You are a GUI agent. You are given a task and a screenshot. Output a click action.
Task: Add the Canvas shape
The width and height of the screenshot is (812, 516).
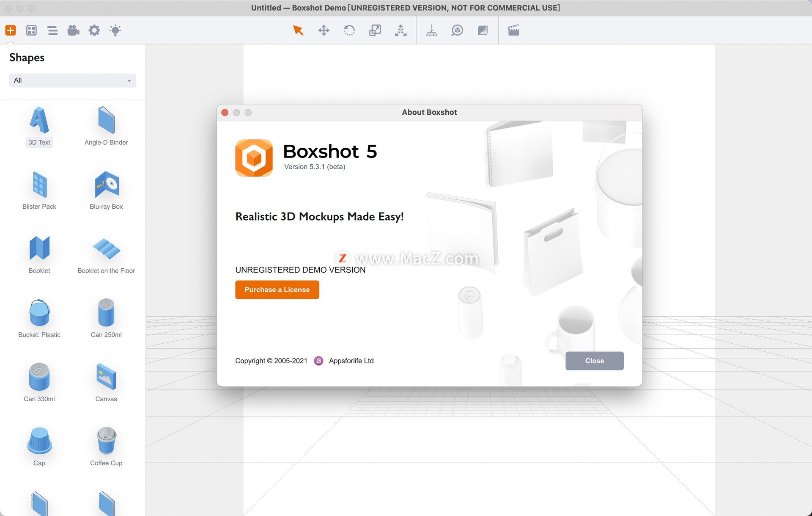click(x=106, y=383)
